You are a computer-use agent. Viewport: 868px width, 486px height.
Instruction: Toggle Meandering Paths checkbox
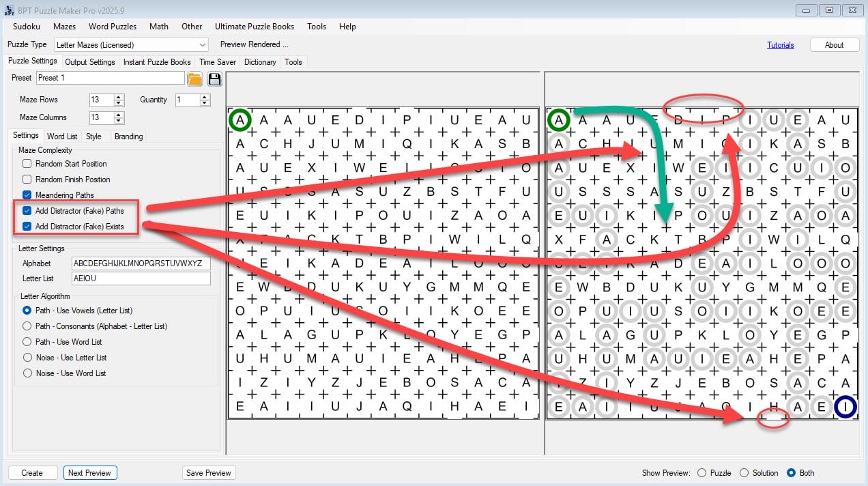(27, 195)
